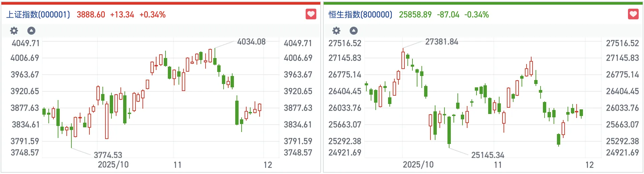
Task: Collapse the 上证指数 chart with the up-arrow icon
Action: point(31,31)
